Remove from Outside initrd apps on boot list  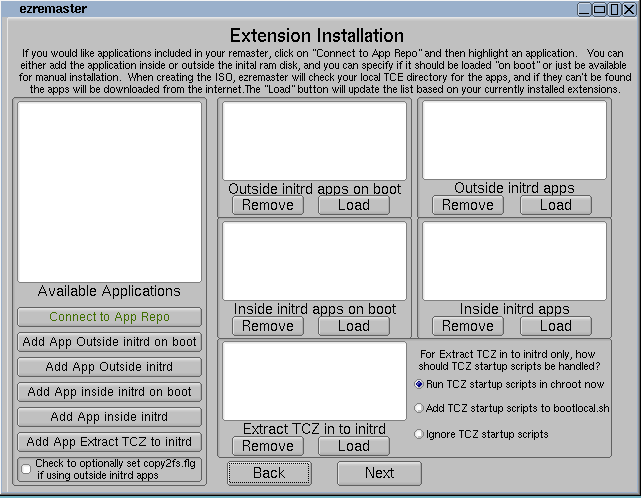click(268, 205)
